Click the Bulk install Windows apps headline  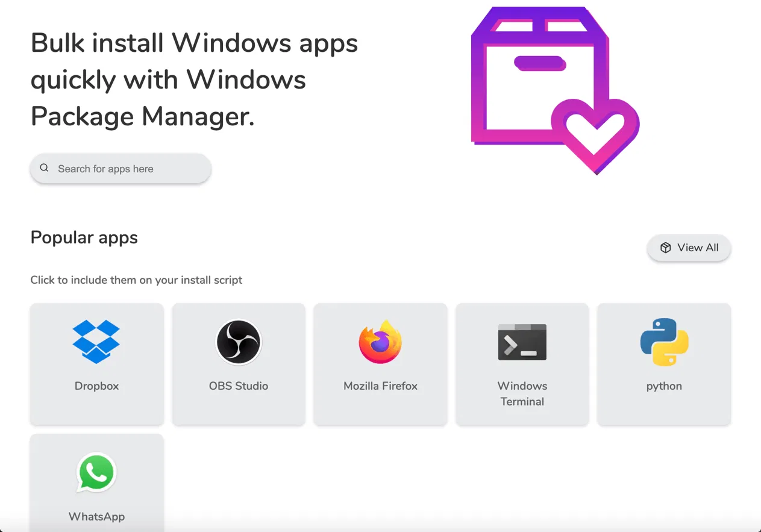(x=194, y=80)
